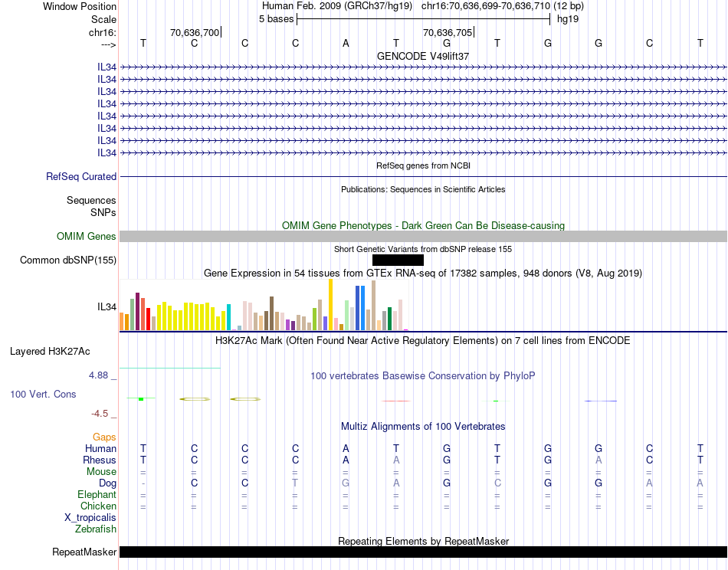Select the Mouse species label
This screenshot has width=728, height=570.
(101, 472)
